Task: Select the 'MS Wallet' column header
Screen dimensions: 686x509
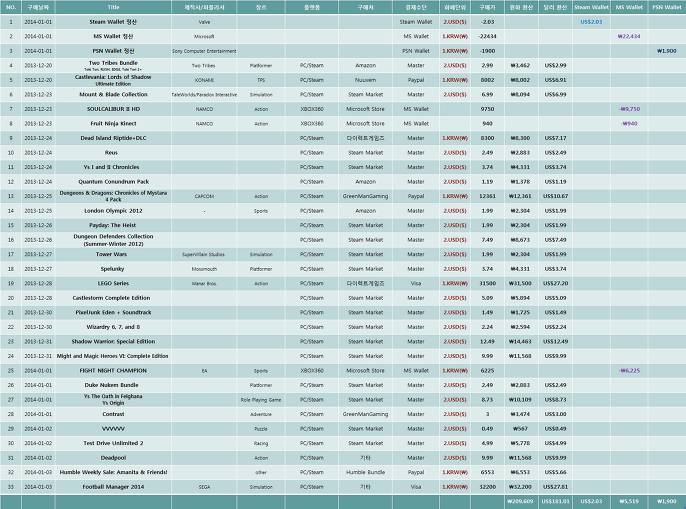Action: click(629, 7)
